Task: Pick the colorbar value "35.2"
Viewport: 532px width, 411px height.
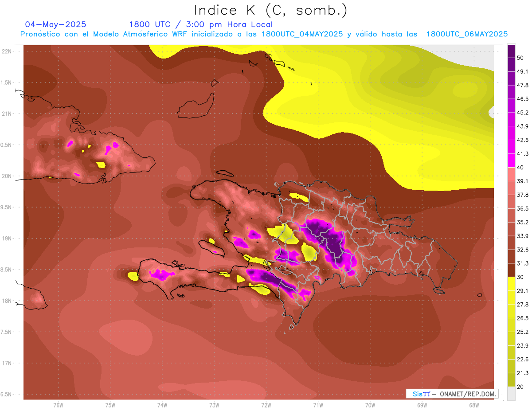Action: point(523,222)
